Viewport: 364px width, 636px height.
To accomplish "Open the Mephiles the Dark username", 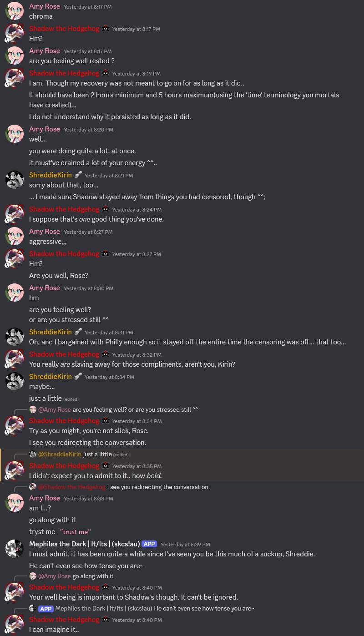I will tap(84, 544).
